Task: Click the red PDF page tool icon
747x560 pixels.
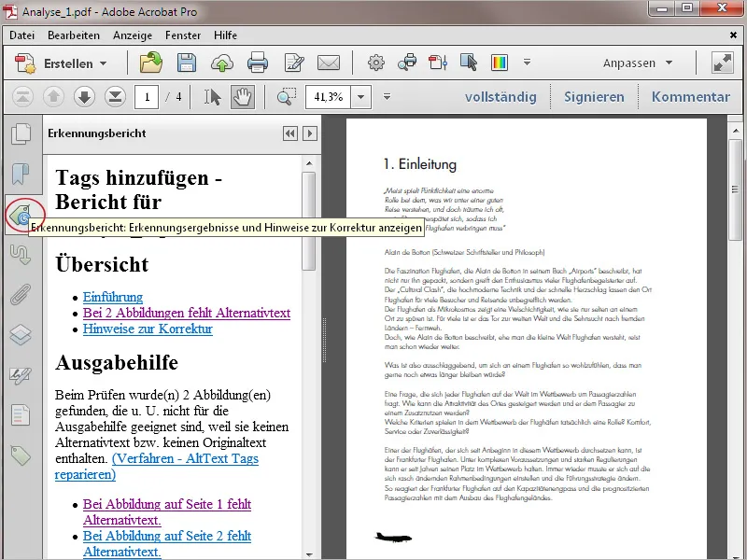Action: tap(438, 63)
